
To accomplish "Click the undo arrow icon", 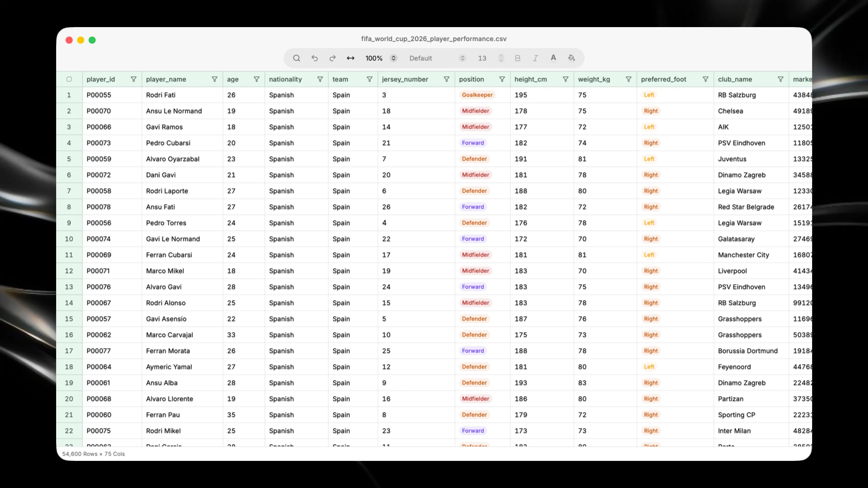I will (x=314, y=58).
